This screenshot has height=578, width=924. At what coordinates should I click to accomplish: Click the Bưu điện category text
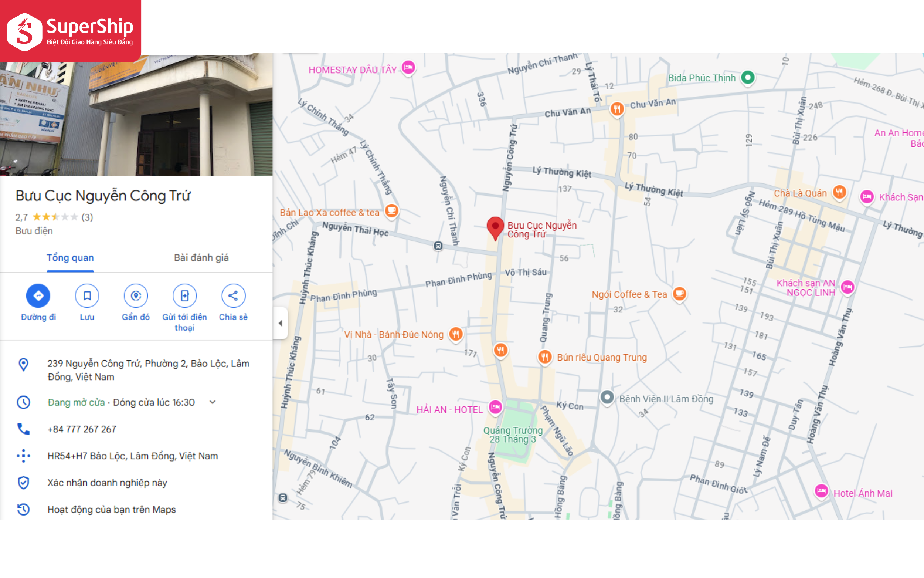pyautogui.click(x=34, y=231)
